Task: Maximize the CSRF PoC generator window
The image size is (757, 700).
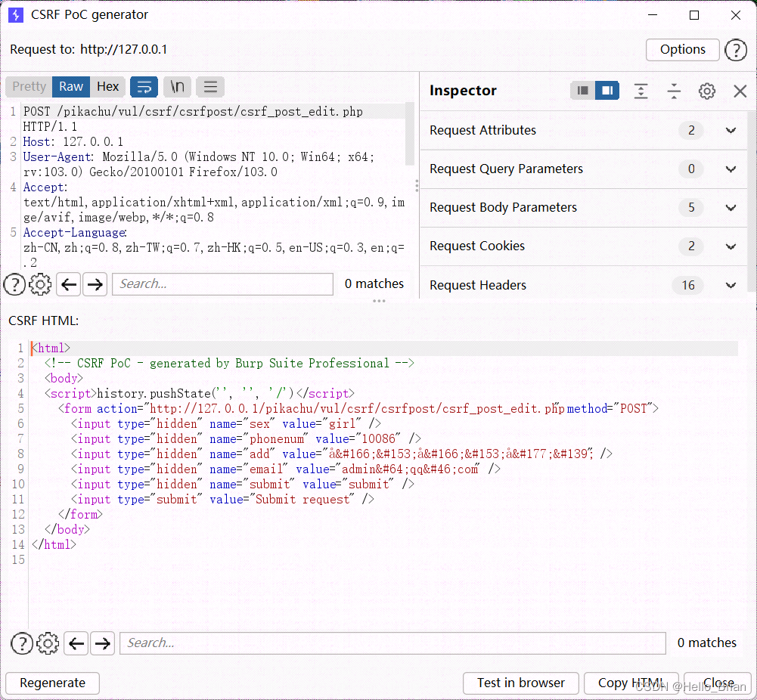Action: 694,15
